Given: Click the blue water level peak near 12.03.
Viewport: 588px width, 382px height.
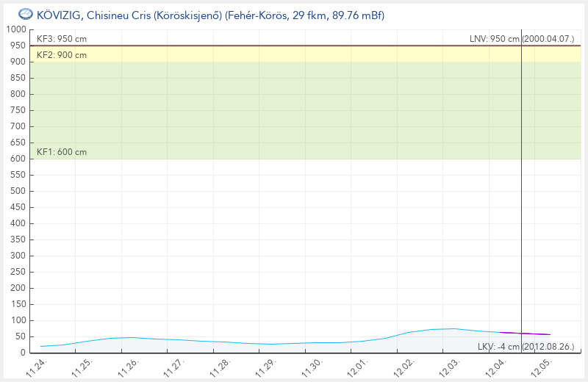Looking at the screenshot, I should click(x=453, y=328).
